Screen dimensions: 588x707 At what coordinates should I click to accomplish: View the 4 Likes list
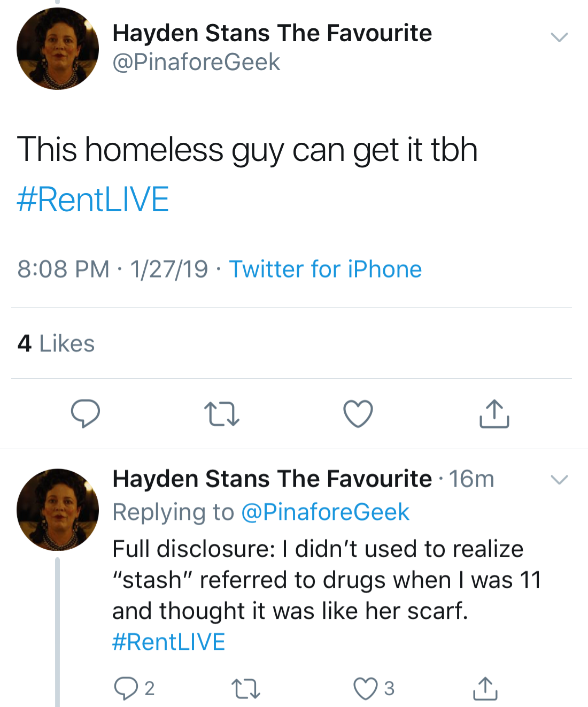[x=56, y=343]
